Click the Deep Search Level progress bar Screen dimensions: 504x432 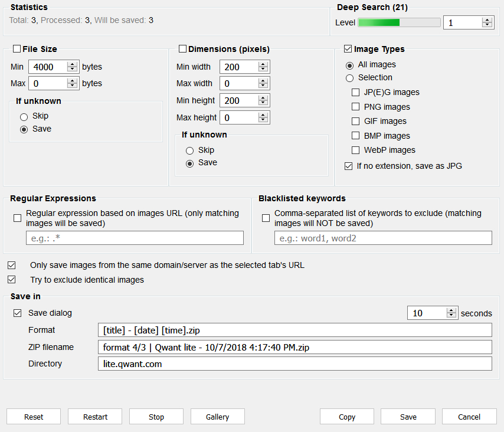pos(399,22)
